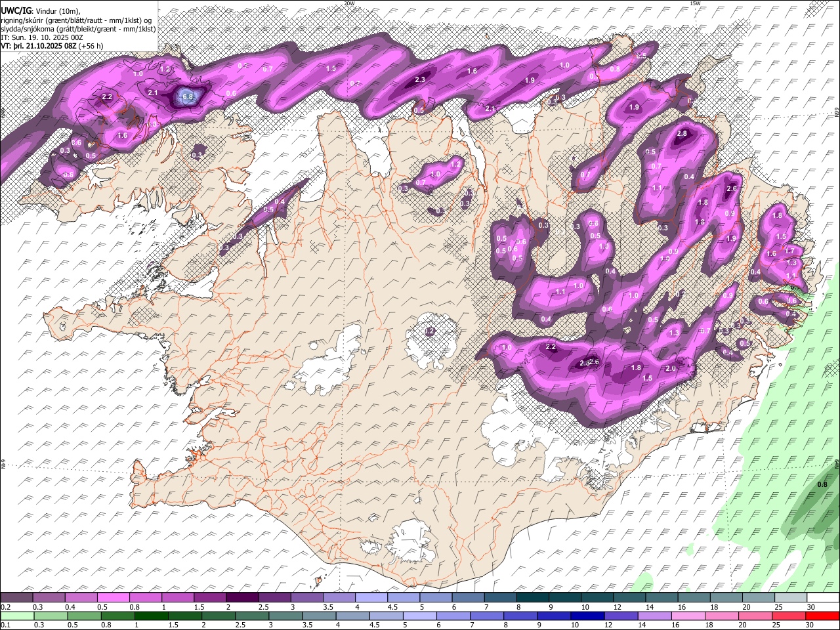Click the darkest purple 2 swatch, upper legend row
This screenshot has height=630, width=840.
(242, 598)
